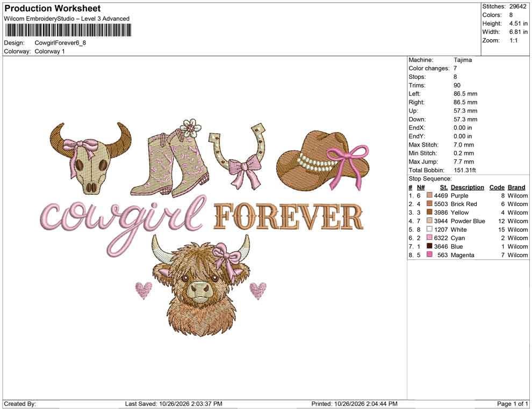This screenshot has width=532, height=409.
Task: Click the Up value '57.3 mm'
Action: point(465,111)
